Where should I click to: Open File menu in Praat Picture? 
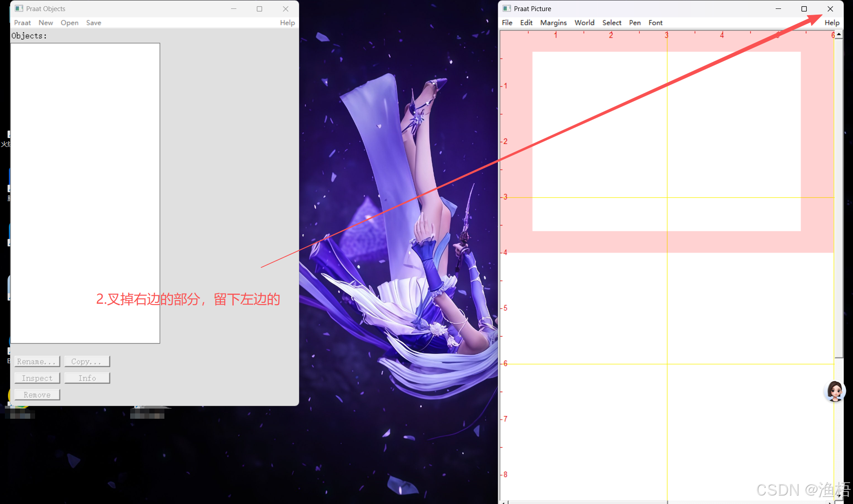point(507,23)
